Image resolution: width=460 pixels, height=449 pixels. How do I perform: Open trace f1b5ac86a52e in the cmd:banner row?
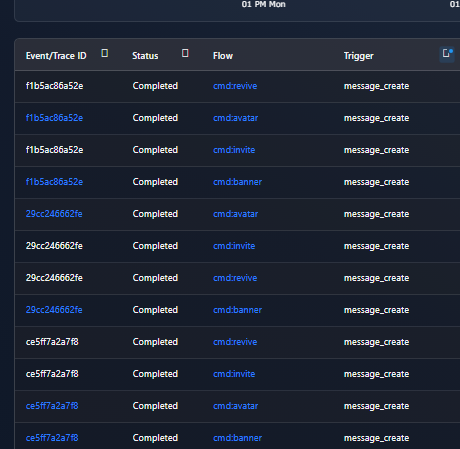click(x=54, y=182)
